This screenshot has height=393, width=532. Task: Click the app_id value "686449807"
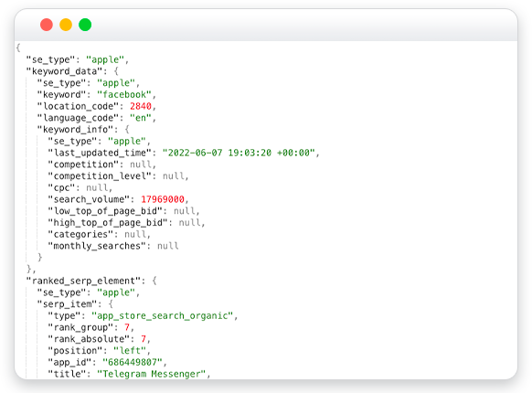(x=133, y=362)
